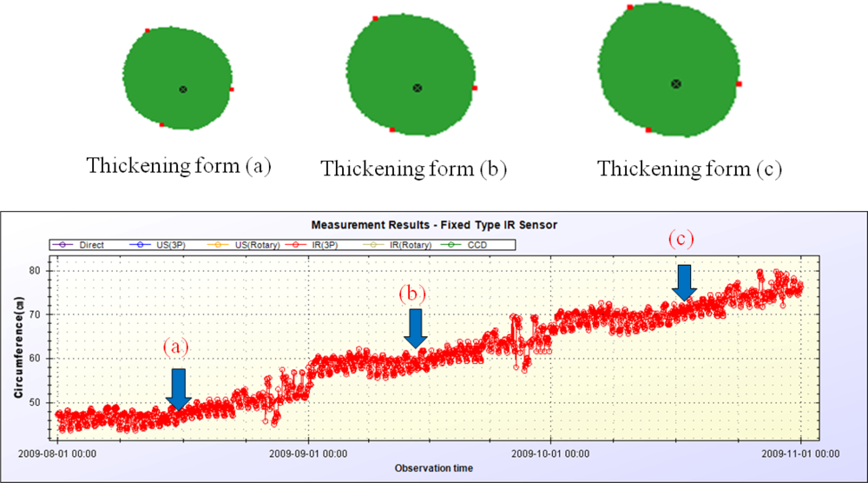Click the 2009-08-01 00:00 axis tick
The image size is (868, 483).
[x=57, y=453]
